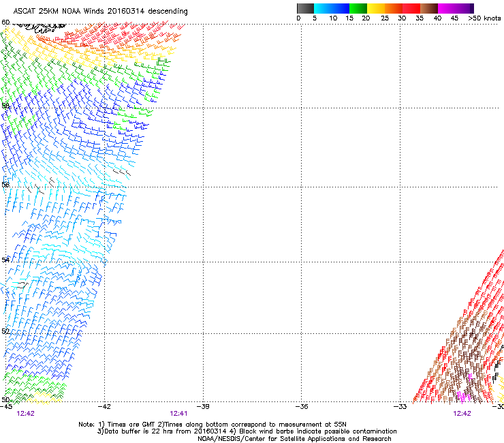The width and height of the screenshot is (504, 443).
Task: Click the note 'Times are GMT' line
Action: coord(212,425)
